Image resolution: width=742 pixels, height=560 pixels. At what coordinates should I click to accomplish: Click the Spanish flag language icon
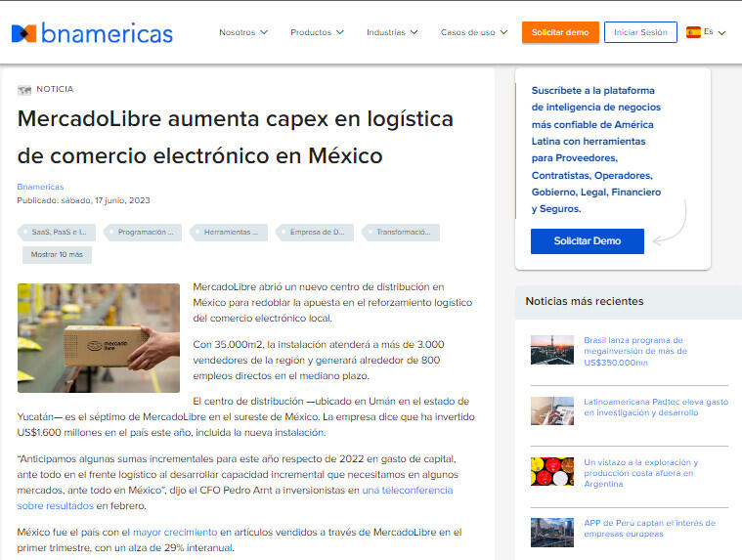tap(693, 32)
